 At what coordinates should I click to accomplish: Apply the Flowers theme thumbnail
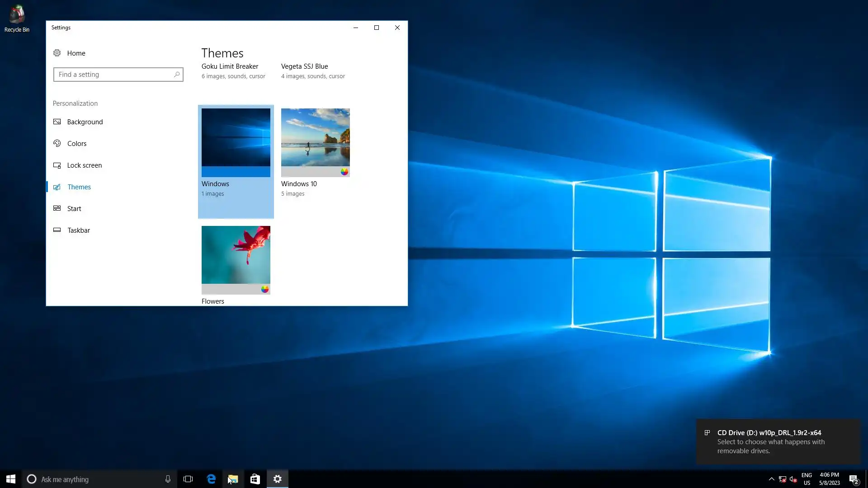click(x=236, y=255)
